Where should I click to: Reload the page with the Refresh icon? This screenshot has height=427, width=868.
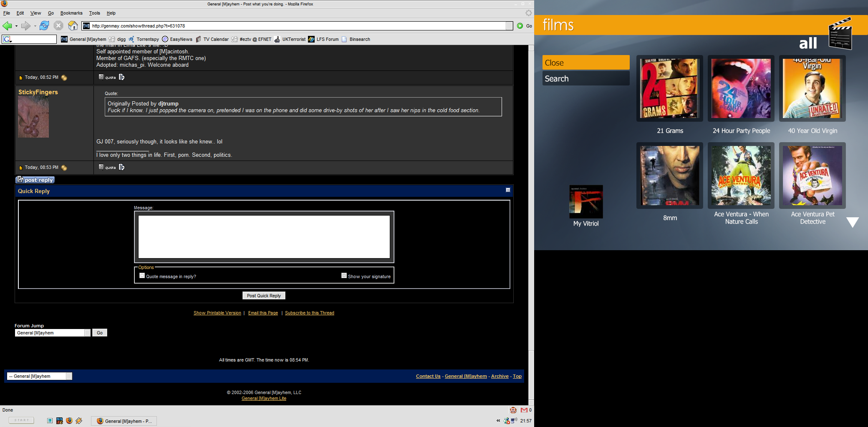click(x=44, y=26)
